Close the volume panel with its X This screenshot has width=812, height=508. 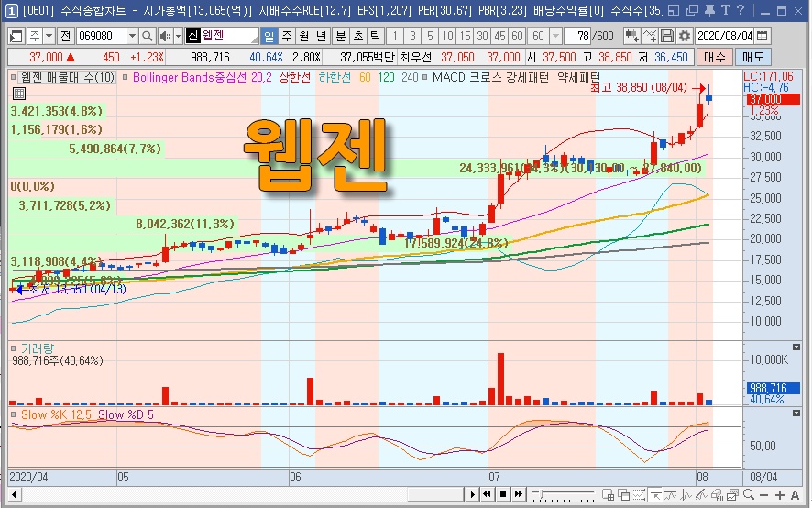(796, 347)
